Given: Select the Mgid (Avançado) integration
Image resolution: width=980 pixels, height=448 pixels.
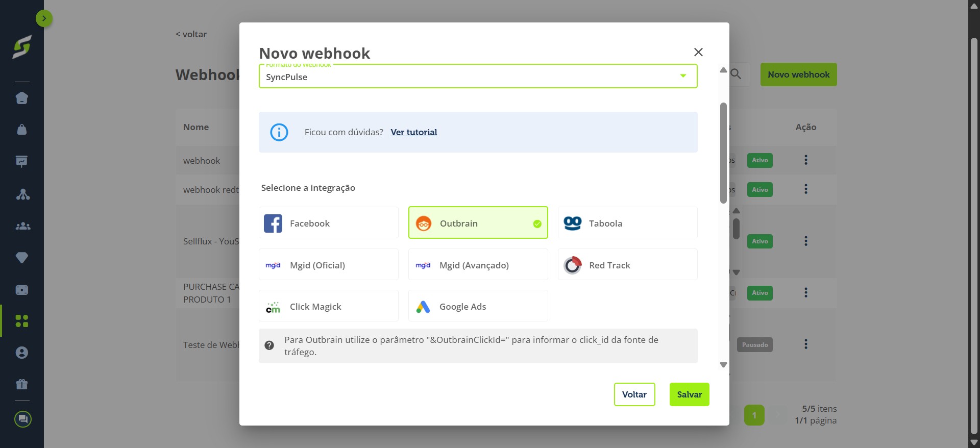Looking at the screenshot, I should point(478,264).
